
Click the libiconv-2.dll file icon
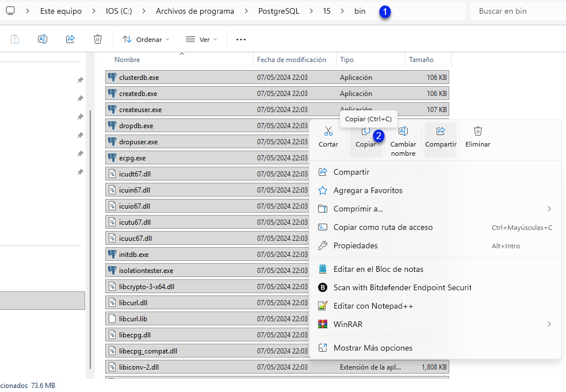click(112, 367)
